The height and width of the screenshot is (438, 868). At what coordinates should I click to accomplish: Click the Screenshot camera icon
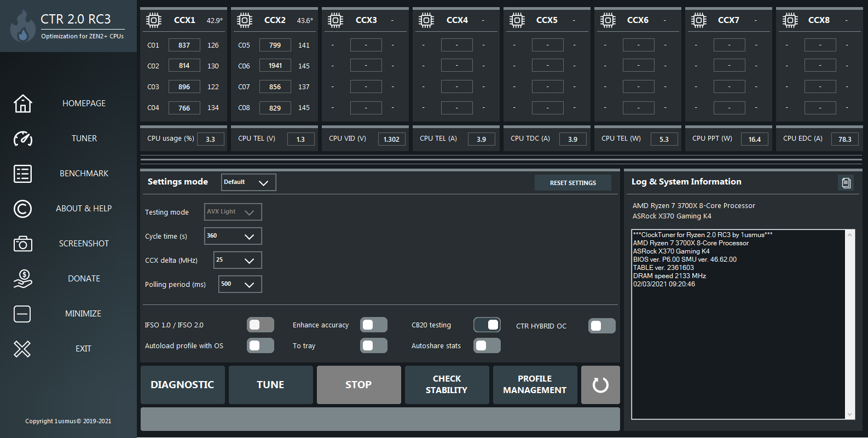coord(22,244)
